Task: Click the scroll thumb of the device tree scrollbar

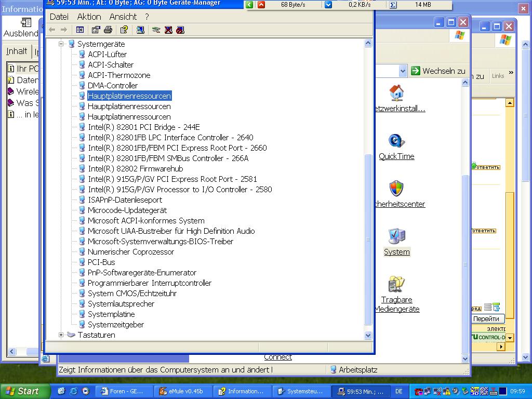Action: (x=368, y=239)
